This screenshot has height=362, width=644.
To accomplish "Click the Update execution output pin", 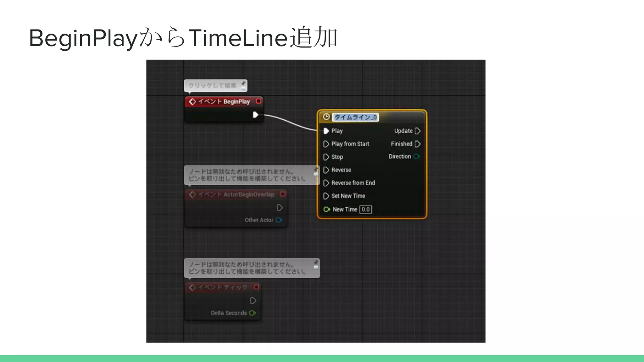I will point(418,131).
